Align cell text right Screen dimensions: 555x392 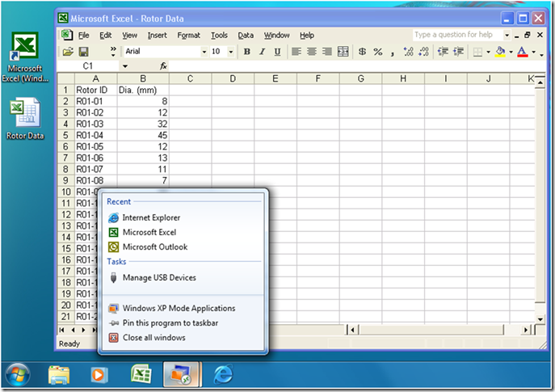coord(327,52)
